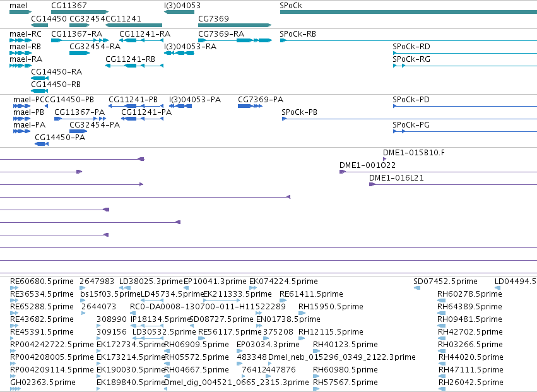Select the CG7369-RA transcript label
Viewport: 537px width, 392px height.
221,34
